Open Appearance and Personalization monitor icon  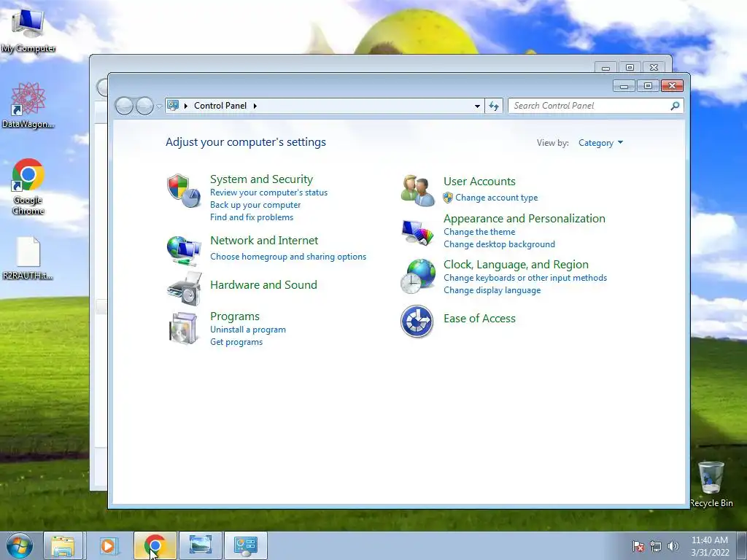click(x=417, y=233)
